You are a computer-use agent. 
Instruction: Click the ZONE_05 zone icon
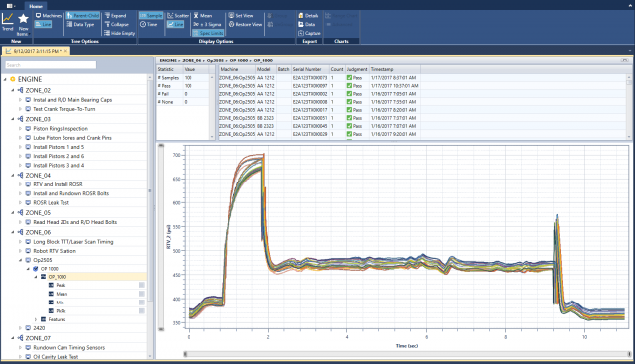click(x=20, y=213)
